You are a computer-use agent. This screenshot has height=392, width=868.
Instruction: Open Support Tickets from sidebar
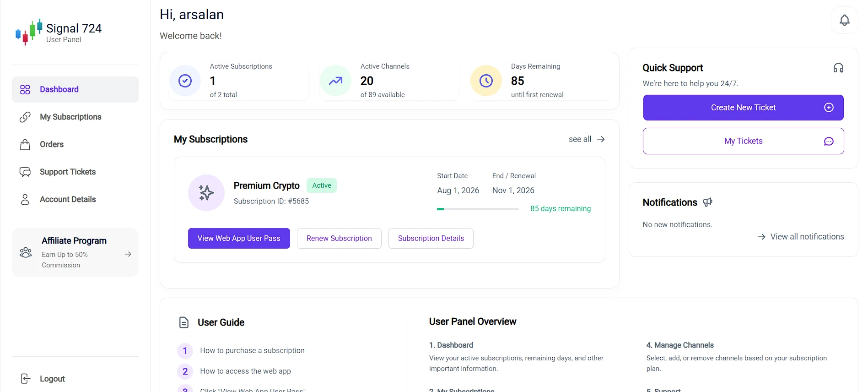point(75,172)
